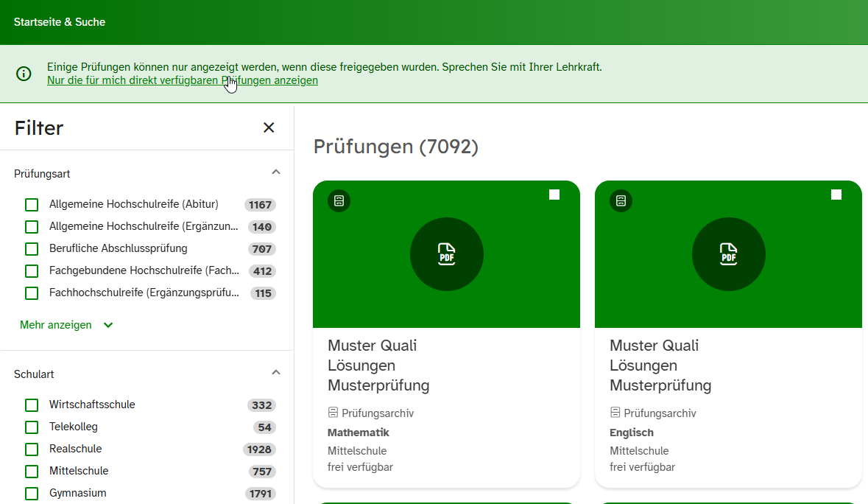Screen dimensions: 868x504
Task: Click Prüfungsarchiv icon under Mathematik card title
Action: pos(334,413)
